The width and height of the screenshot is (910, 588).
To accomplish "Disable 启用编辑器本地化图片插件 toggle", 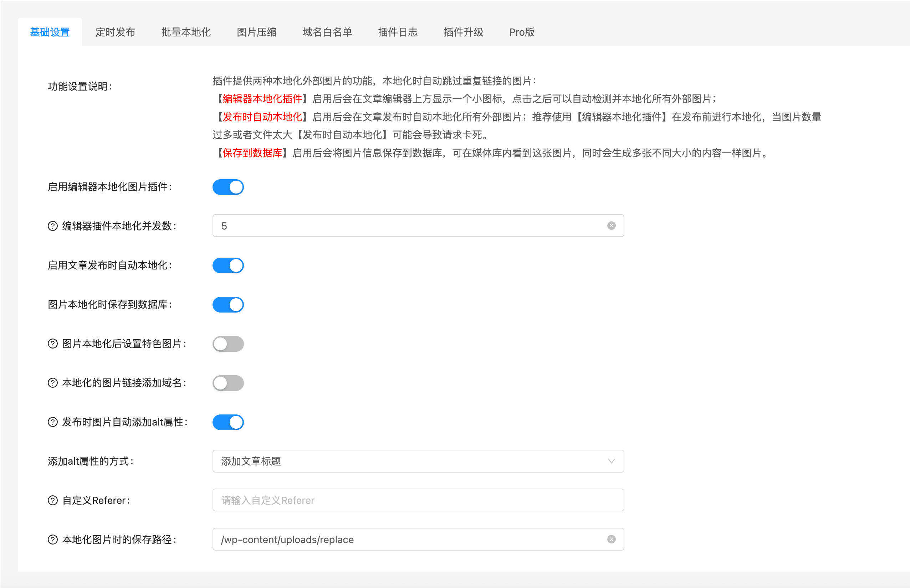I will click(228, 187).
